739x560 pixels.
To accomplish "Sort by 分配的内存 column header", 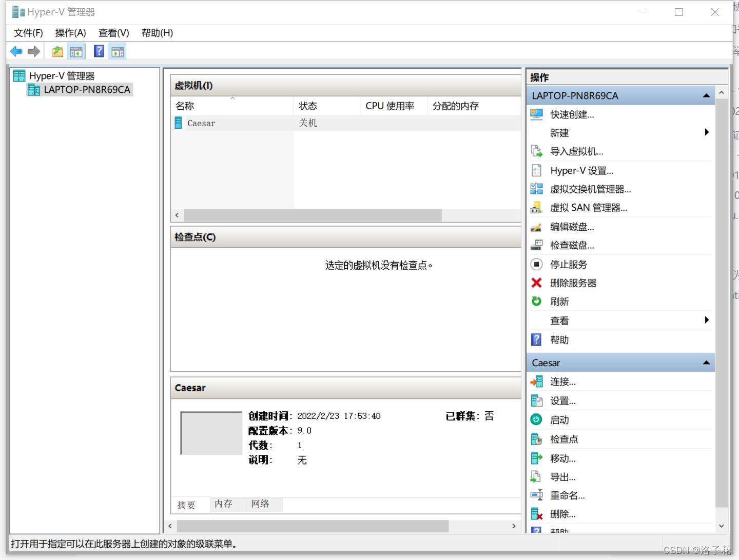I will 474,106.
